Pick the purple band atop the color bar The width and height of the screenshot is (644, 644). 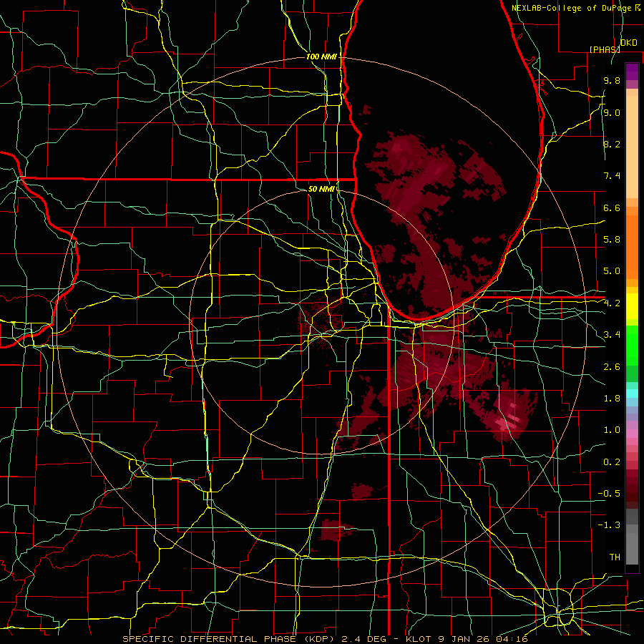click(632, 72)
